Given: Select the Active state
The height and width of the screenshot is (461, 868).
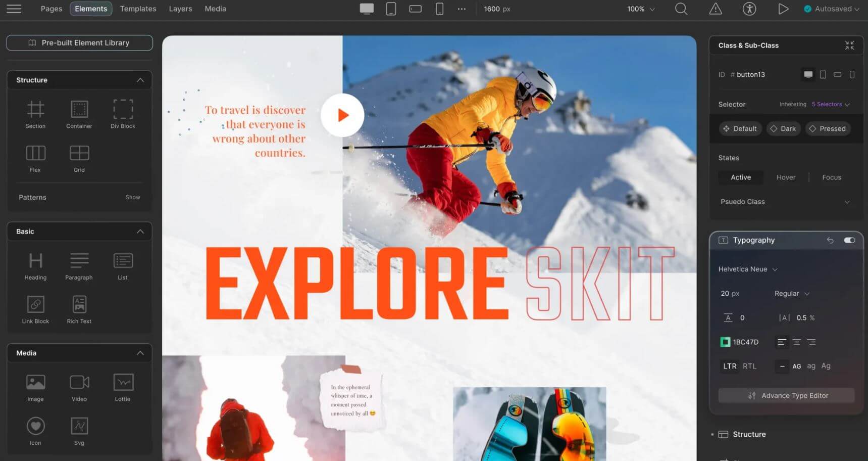Looking at the screenshot, I should point(741,177).
